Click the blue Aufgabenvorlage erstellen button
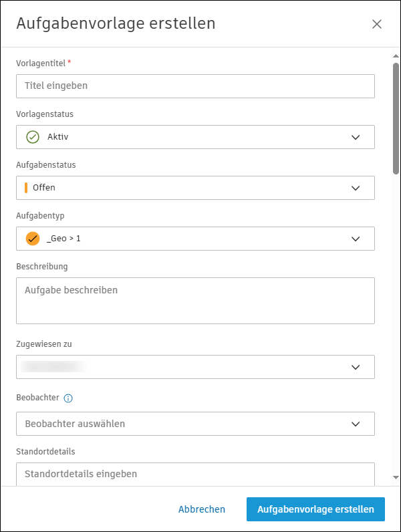 tap(315, 509)
